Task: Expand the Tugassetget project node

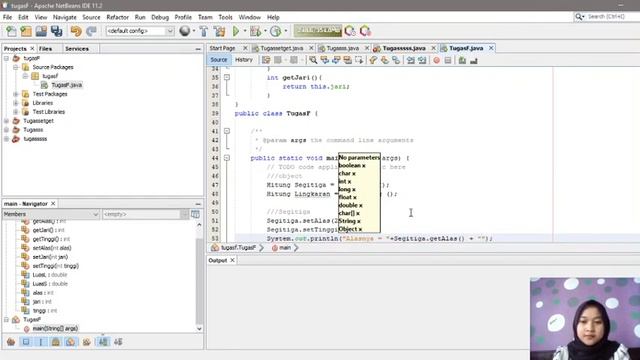Action: tap(7, 121)
